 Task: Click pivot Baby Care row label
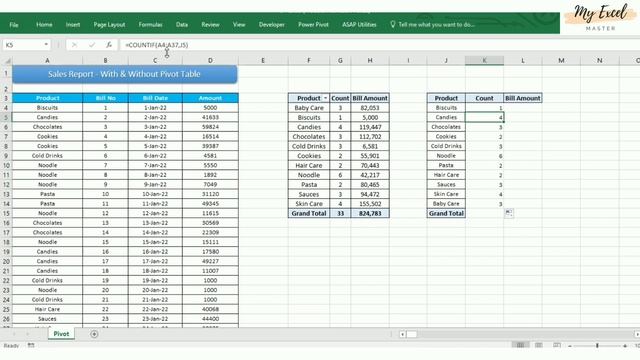point(309,108)
